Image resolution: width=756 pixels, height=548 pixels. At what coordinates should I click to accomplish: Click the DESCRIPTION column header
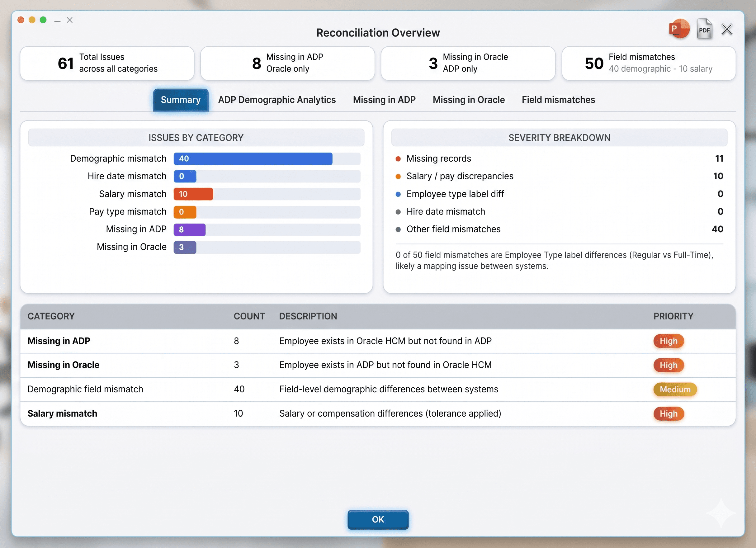point(308,316)
